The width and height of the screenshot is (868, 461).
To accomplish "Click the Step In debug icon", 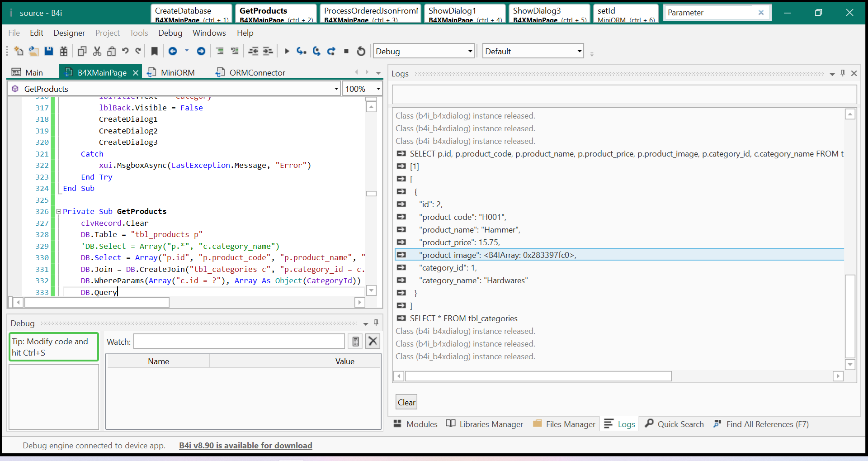I will click(x=302, y=51).
